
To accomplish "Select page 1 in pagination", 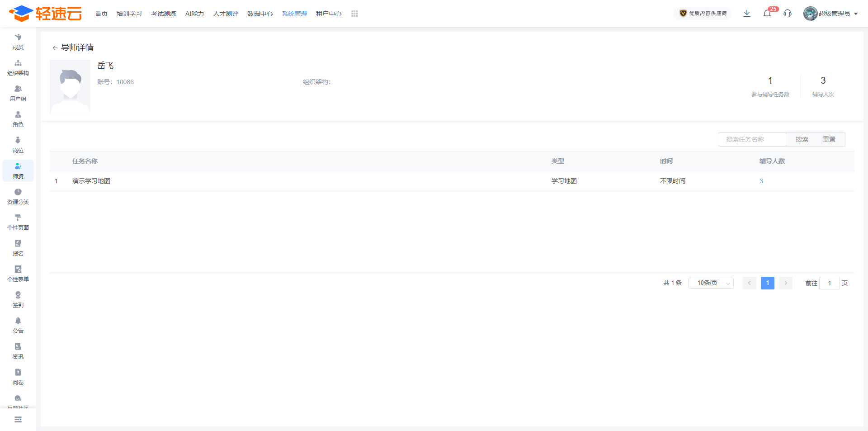I will 768,283.
